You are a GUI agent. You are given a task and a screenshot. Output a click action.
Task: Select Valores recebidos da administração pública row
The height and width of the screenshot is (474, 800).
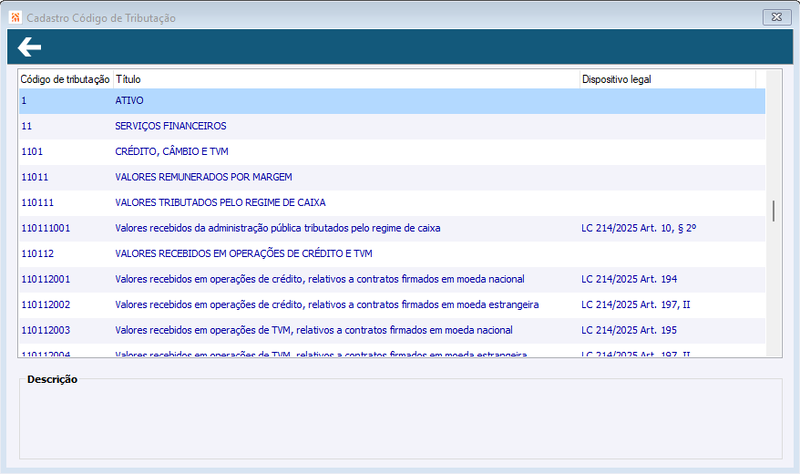392,228
